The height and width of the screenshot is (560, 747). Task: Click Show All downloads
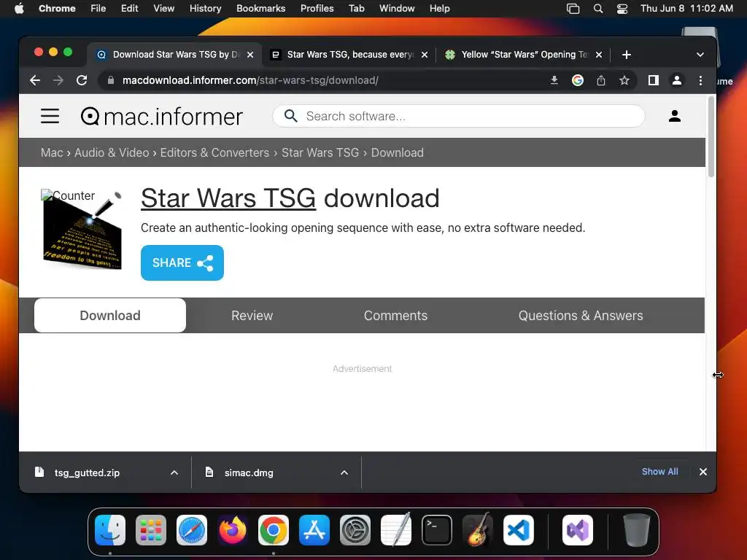pos(659,472)
